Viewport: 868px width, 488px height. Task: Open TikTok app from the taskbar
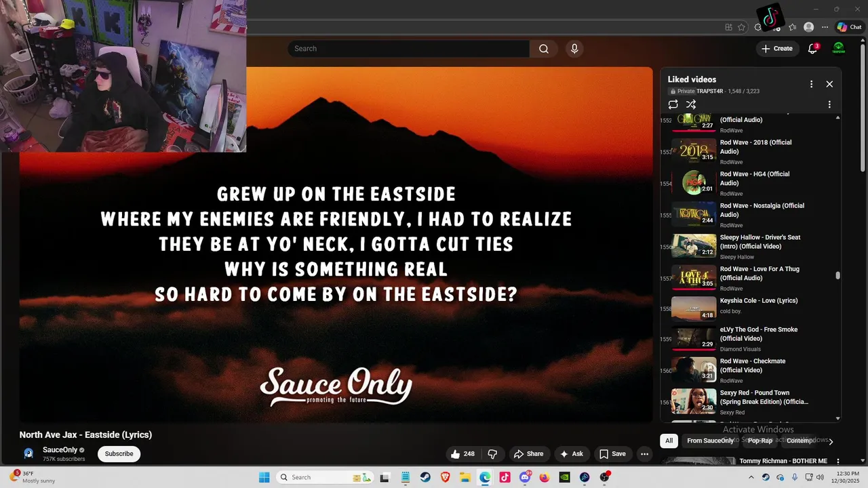click(x=505, y=477)
